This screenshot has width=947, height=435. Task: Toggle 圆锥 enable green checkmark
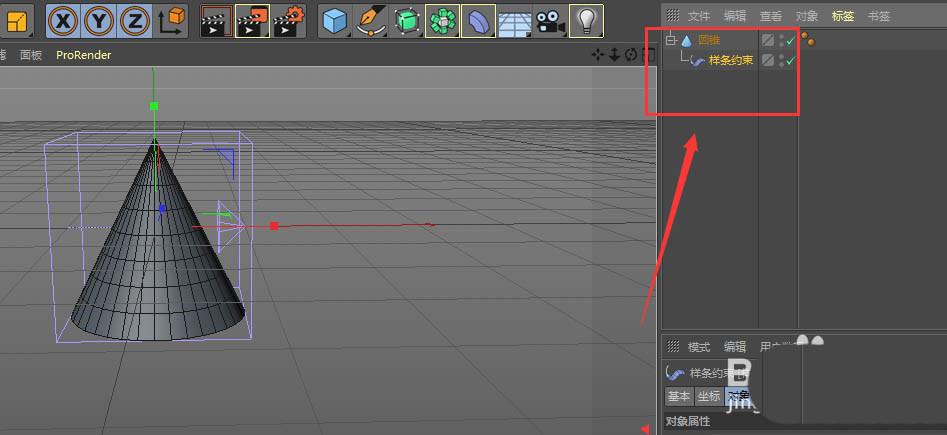790,40
